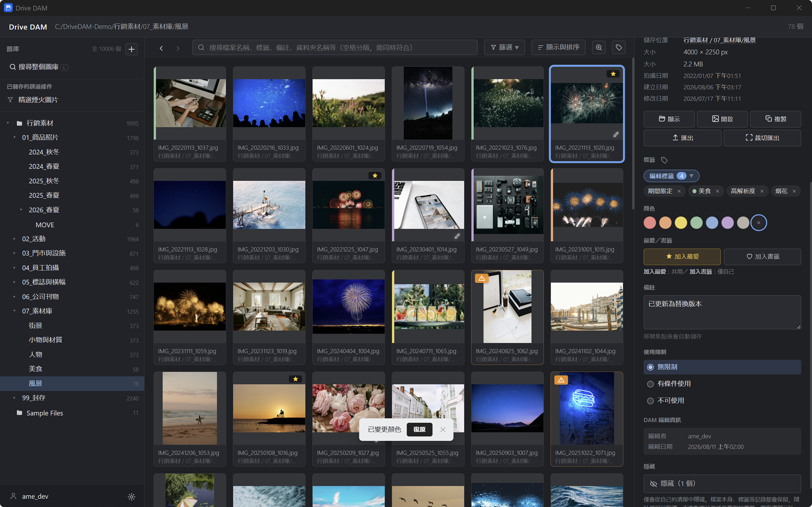Screen dimensions: 812x507
Task: Click the pencil icon on IMG_20230401_1014.jpg
Action: [x=457, y=236]
